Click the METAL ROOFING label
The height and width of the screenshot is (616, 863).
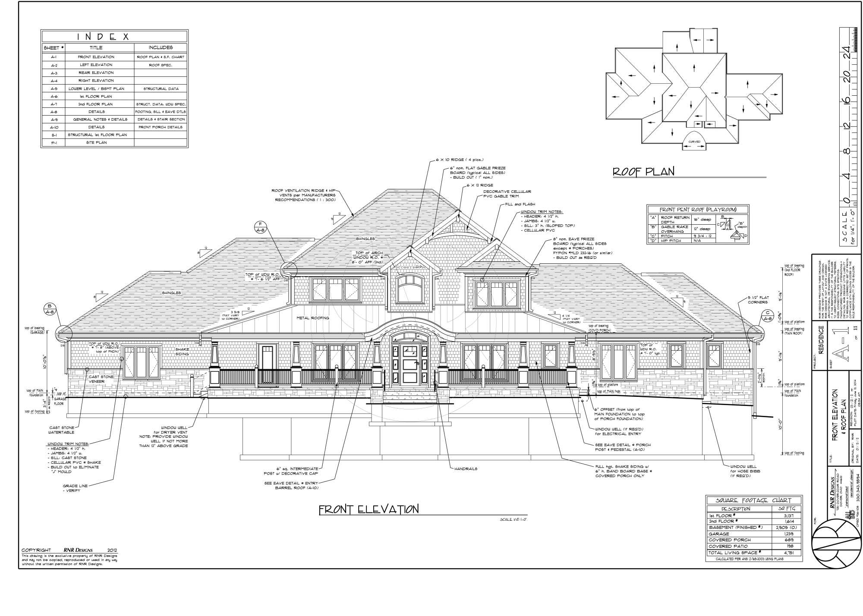pyautogui.click(x=313, y=318)
